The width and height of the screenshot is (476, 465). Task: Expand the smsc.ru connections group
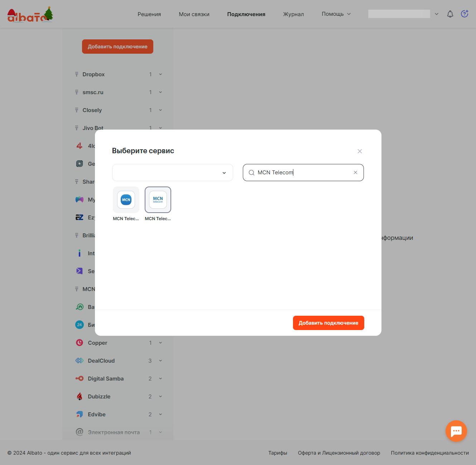(x=160, y=92)
